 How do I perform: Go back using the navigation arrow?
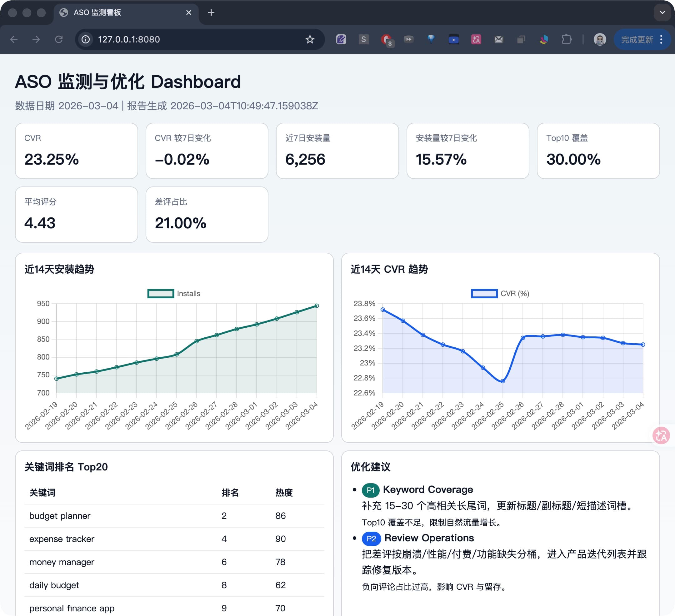tap(14, 39)
